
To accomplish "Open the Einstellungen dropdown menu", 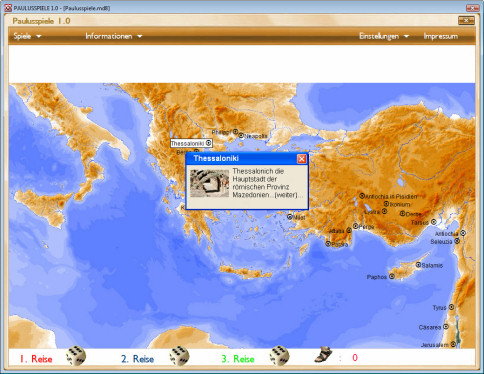I will coord(384,36).
